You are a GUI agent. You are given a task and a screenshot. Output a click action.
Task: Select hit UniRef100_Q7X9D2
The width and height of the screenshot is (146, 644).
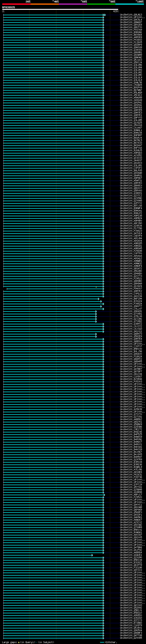point(131,321)
